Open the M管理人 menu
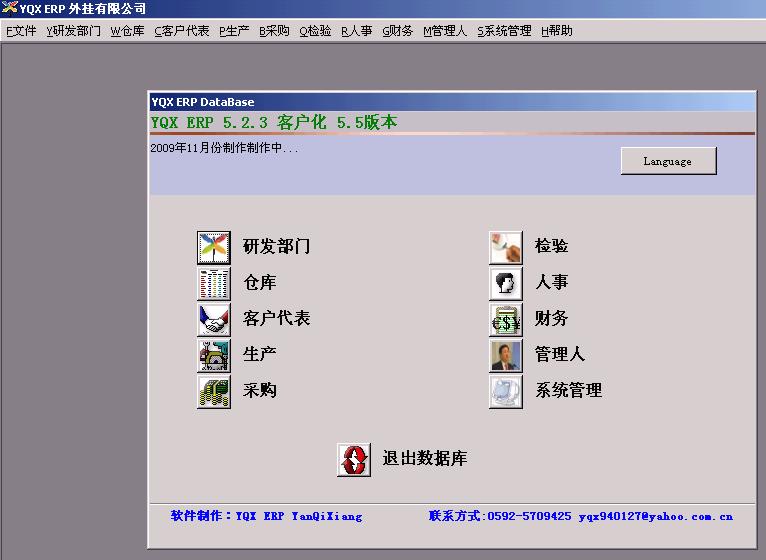Viewport: 766px width, 560px height. tap(445, 31)
